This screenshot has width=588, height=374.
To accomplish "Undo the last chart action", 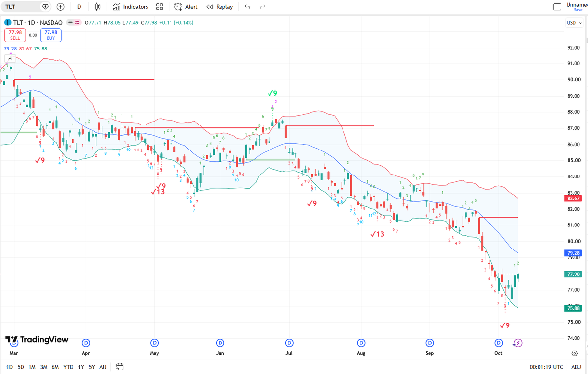I will [247, 7].
